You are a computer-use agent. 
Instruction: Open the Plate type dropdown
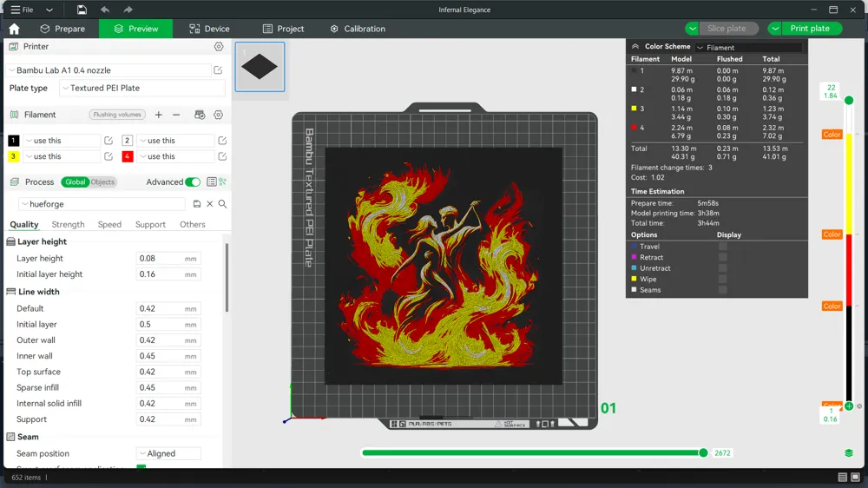click(x=142, y=88)
